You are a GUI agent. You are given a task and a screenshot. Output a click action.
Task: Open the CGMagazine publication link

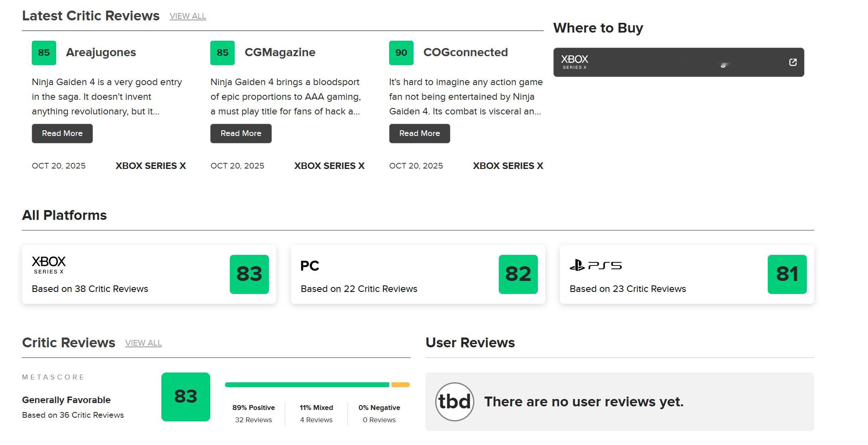[280, 53]
